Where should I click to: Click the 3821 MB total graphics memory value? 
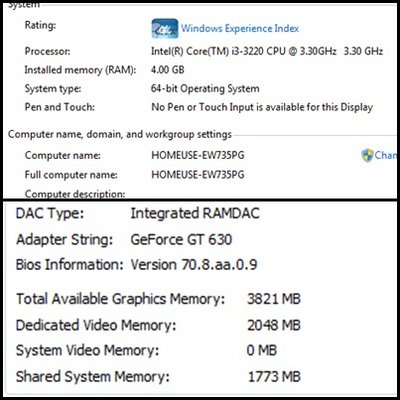274,299
